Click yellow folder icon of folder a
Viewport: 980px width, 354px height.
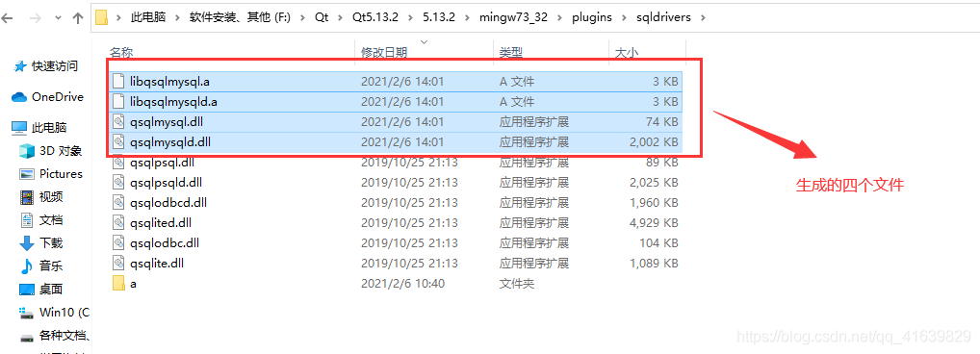click(118, 284)
